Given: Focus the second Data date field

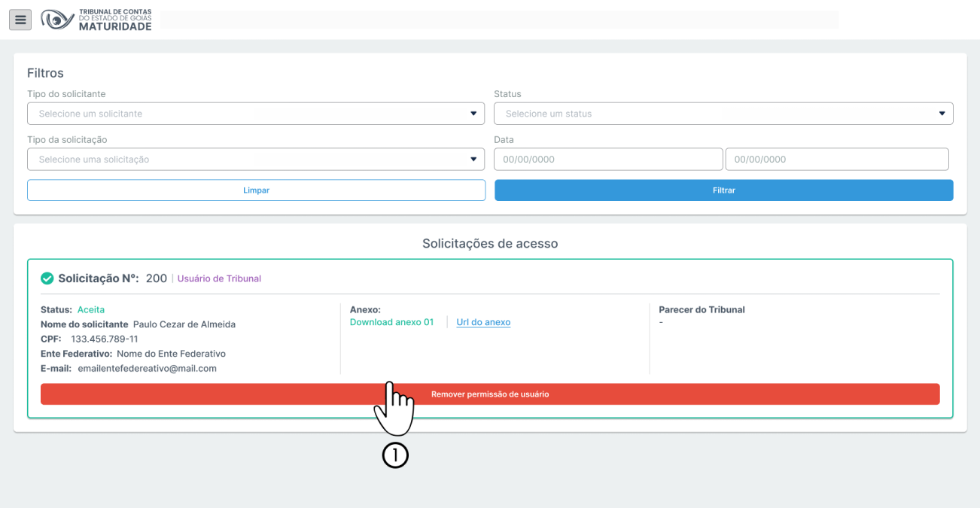Looking at the screenshot, I should tap(836, 160).
